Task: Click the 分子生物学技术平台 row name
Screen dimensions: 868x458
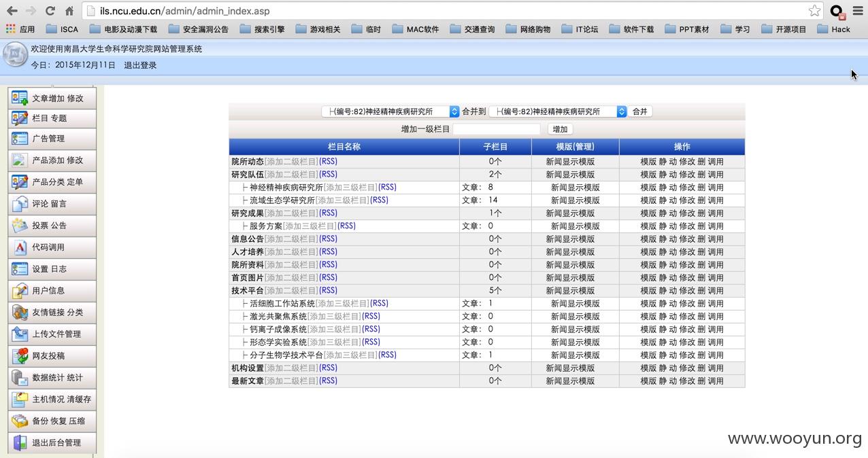Action: tap(286, 355)
